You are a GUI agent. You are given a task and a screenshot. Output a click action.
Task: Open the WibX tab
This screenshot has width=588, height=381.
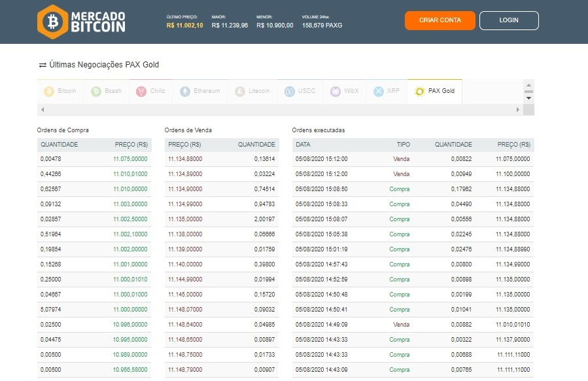pyautogui.click(x=344, y=91)
